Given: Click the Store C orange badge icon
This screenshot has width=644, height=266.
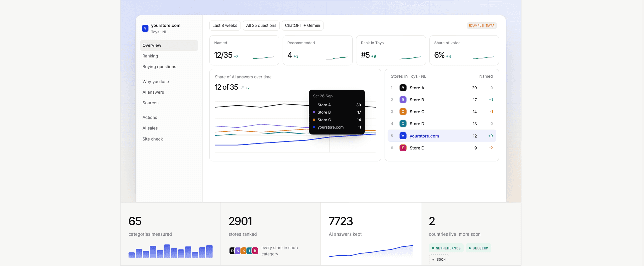Looking at the screenshot, I should pos(403,112).
